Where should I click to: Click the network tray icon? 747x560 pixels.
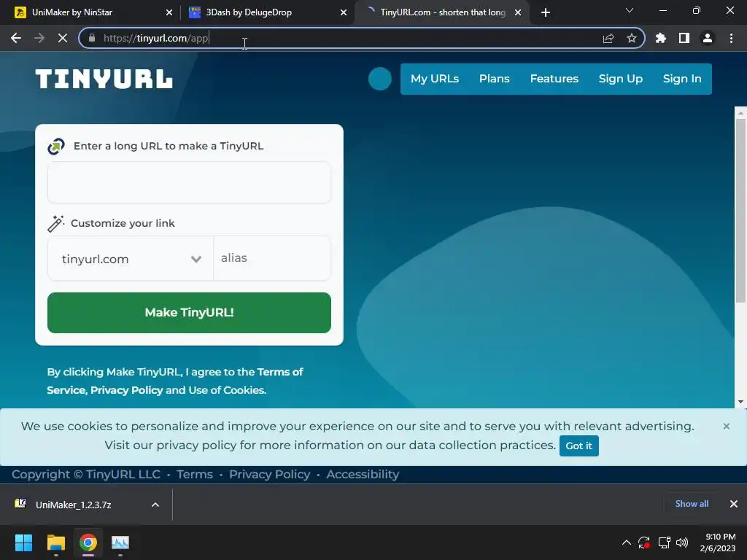pyautogui.click(x=664, y=542)
